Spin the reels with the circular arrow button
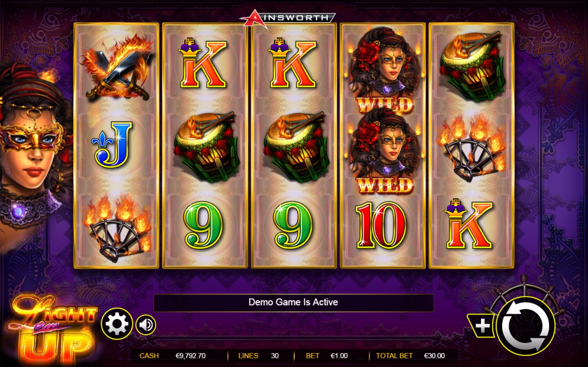This screenshot has width=588, height=367. tap(526, 326)
